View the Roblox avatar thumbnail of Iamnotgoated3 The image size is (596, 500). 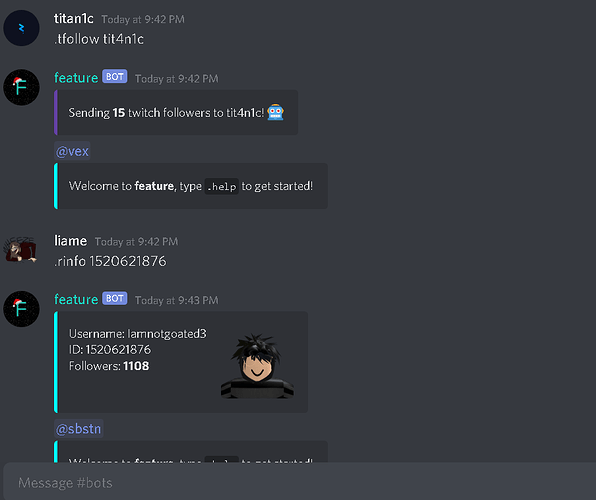coord(257,366)
